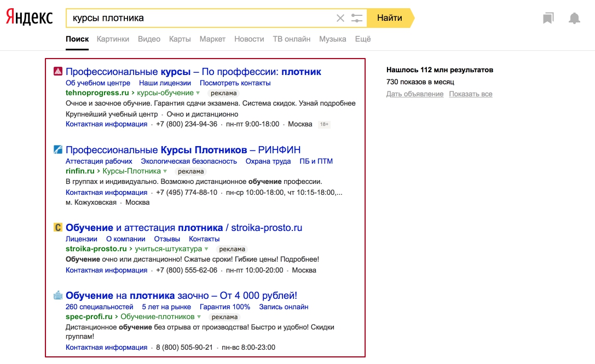Click the stroika-prosto.ru yellow favicon

click(x=57, y=227)
